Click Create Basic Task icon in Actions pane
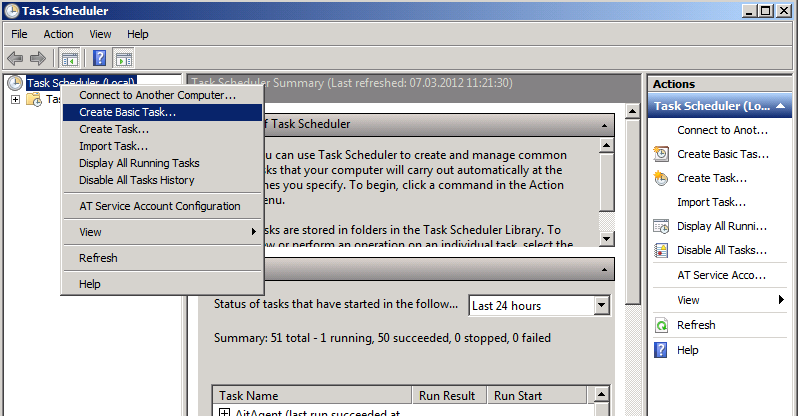The width and height of the screenshot is (798, 416). 661,154
